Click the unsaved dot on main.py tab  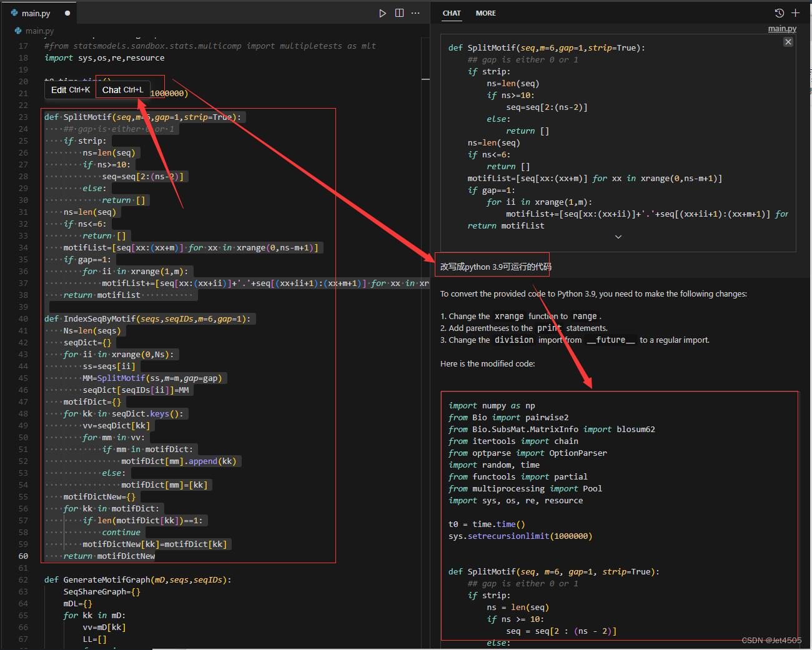pos(67,13)
